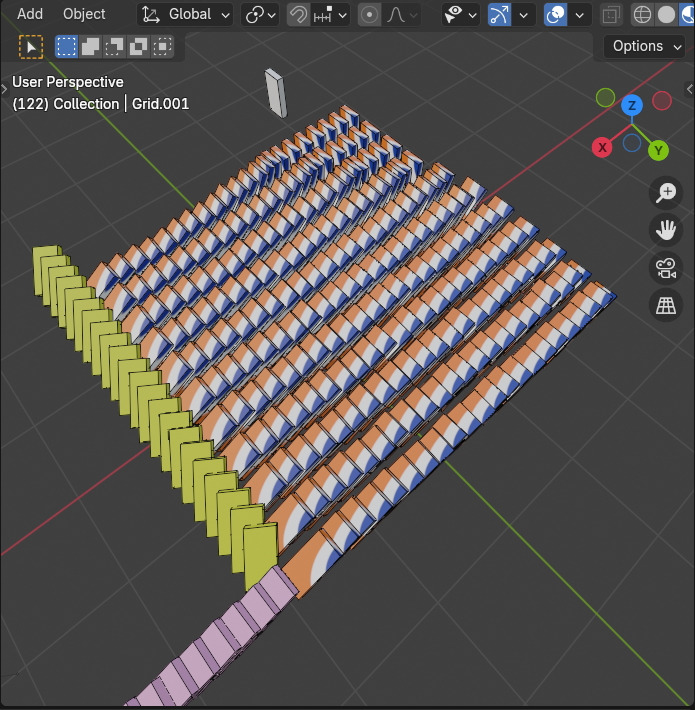Open the snapping options dropdown
695x710 pixels.
(331, 15)
